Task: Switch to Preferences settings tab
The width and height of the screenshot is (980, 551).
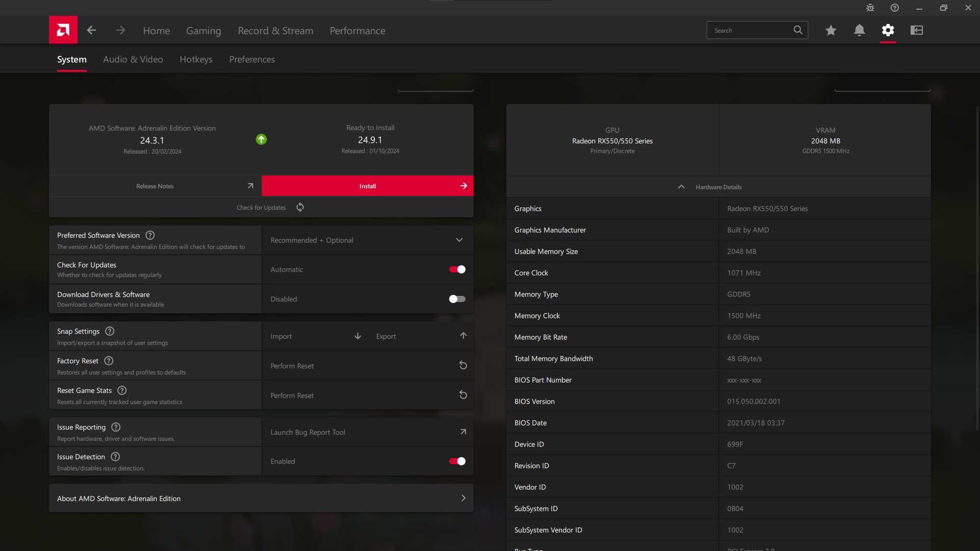Action: pos(252,59)
